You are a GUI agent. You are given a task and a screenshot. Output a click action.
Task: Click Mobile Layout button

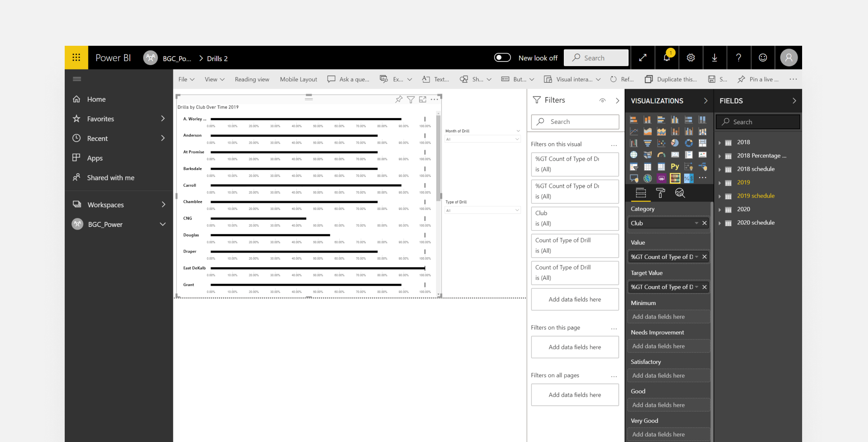pos(298,79)
